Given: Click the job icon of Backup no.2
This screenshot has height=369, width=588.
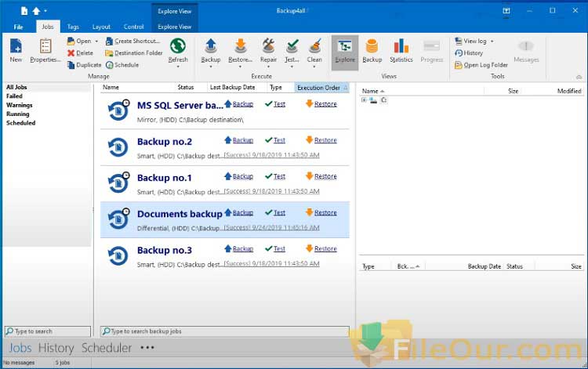Looking at the screenshot, I should tap(118, 147).
